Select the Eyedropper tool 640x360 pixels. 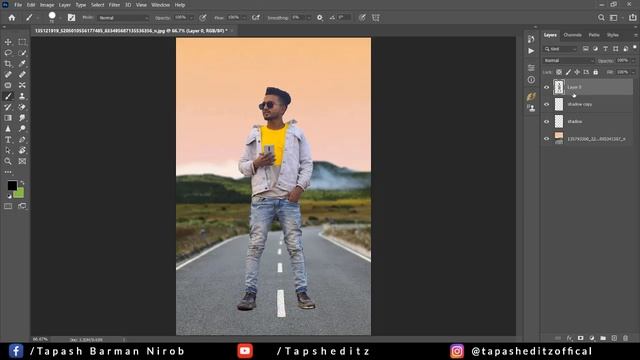22,64
